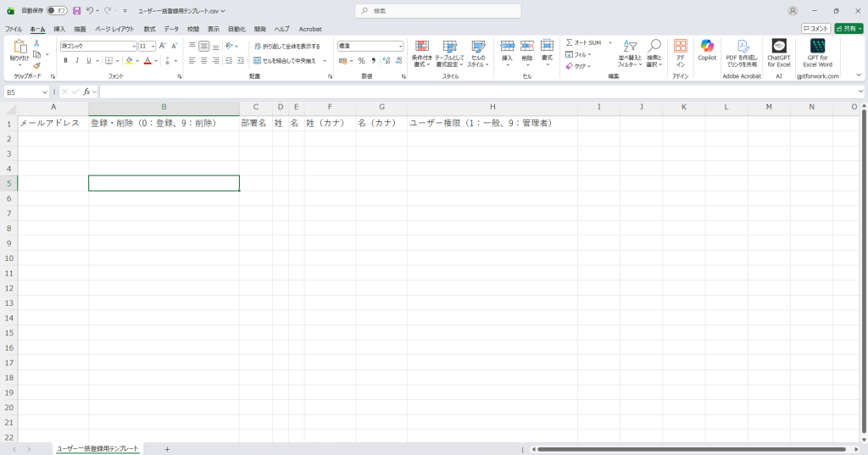
Task: Switch to the データ (Data) tab
Action: point(171,29)
